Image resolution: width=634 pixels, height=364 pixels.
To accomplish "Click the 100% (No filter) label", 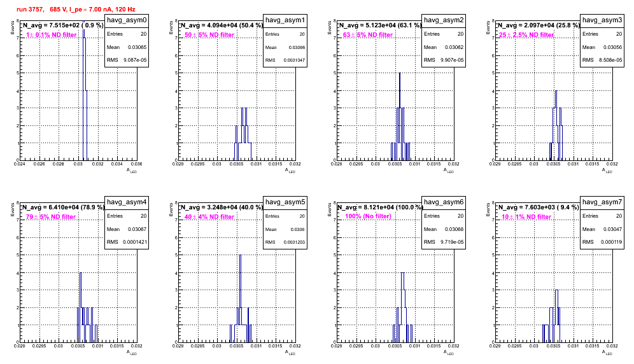I will pyautogui.click(x=369, y=216).
